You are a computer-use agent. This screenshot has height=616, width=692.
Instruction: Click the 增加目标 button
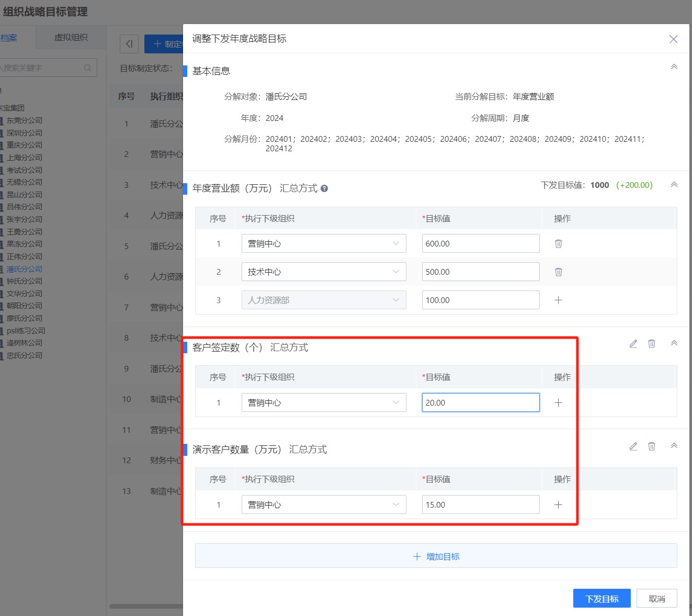436,556
